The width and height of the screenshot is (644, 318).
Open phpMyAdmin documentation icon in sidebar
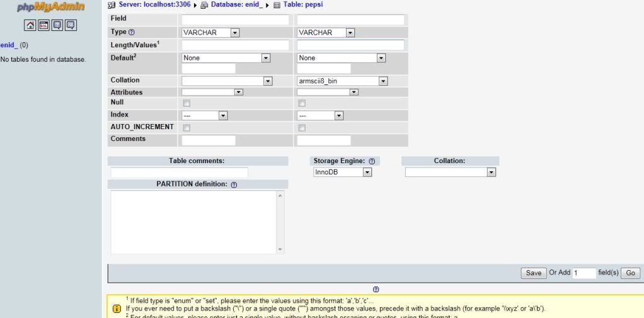coord(57,25)
